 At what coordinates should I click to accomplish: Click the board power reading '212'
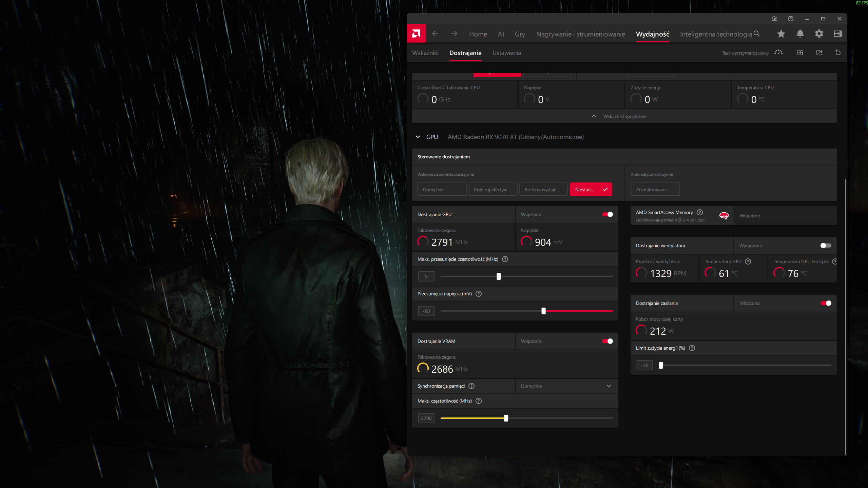pos(658,331)
